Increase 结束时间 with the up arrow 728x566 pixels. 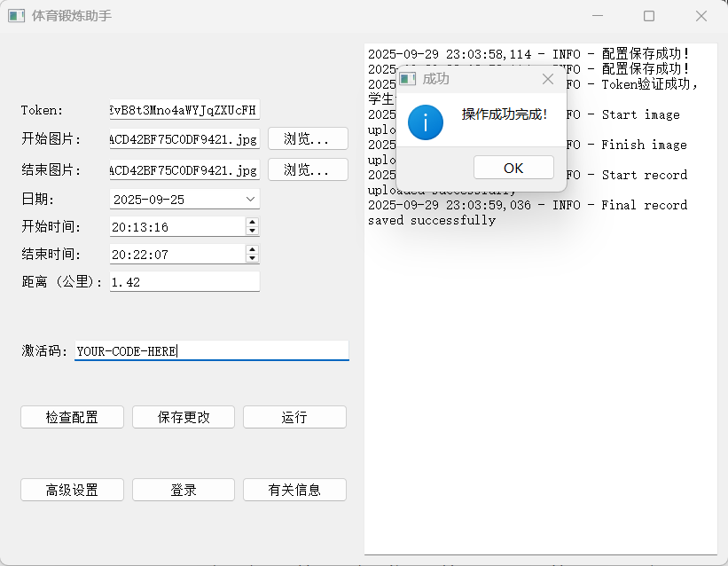252,249
